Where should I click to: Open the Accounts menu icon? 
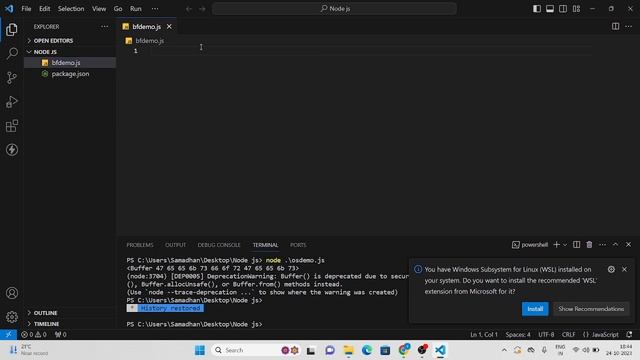coord(12,293)
